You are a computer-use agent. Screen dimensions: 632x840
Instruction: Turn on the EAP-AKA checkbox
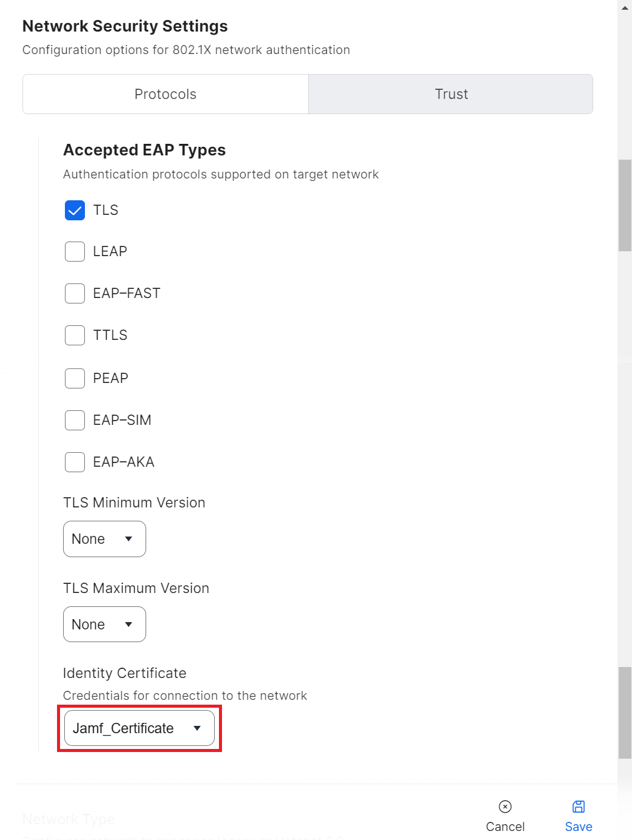(75, 462)
